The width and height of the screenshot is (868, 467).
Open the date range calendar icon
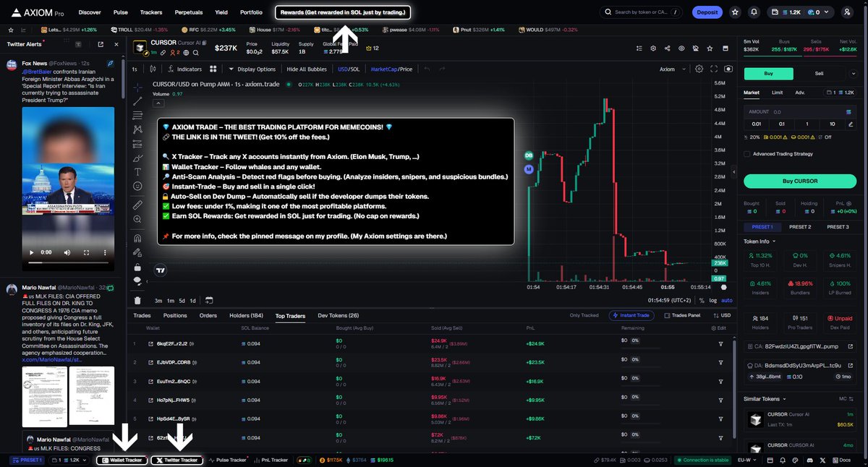coord(209,300)
